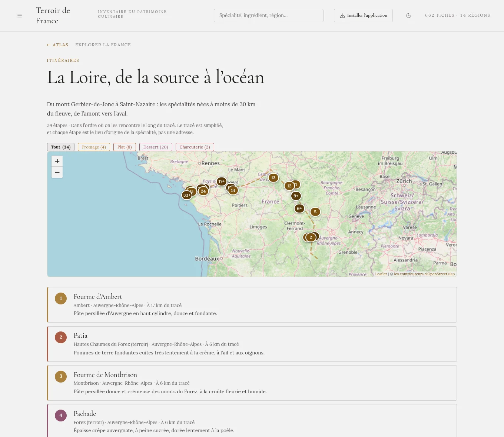Screen dimensions: 504x437
Task: Filter by Dessert (20)
Action: pyautogui.click(x=156, y=147)
